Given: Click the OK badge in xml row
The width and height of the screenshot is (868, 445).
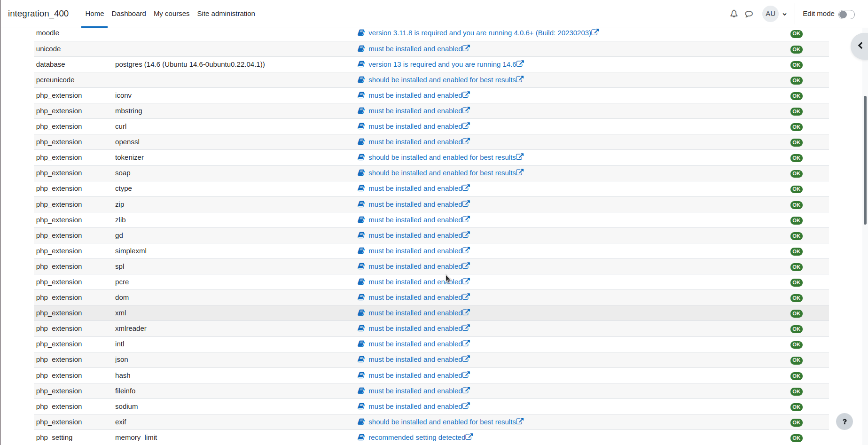Looking at the screenshot, I should [796, 313].
